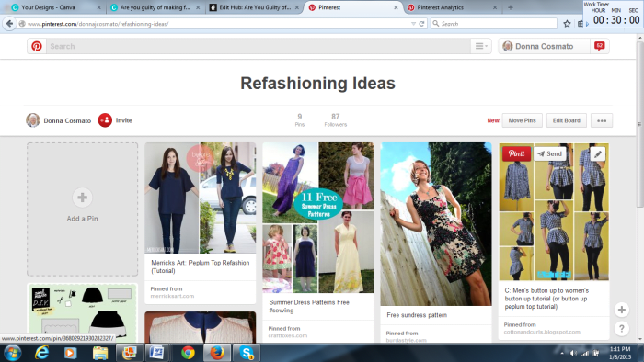Switch to Edit Hub browser tab
The width and height of the screenshot is (644, 362).
tap(254, 7)
